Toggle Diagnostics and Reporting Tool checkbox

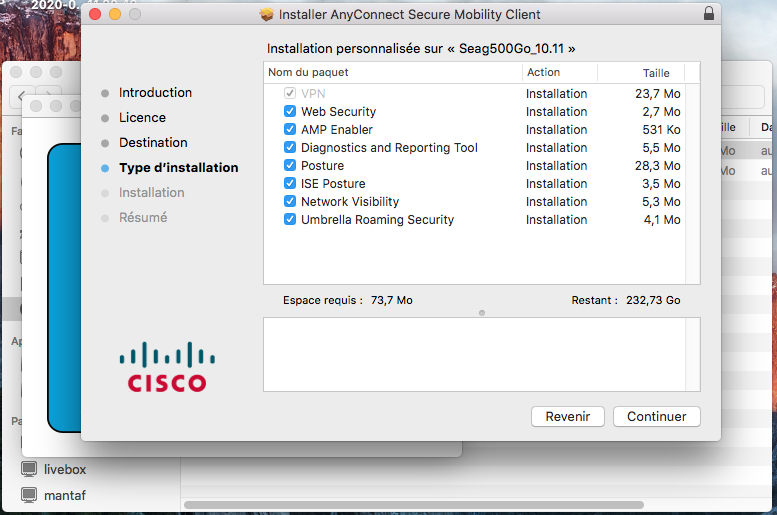tap(290, 147)
